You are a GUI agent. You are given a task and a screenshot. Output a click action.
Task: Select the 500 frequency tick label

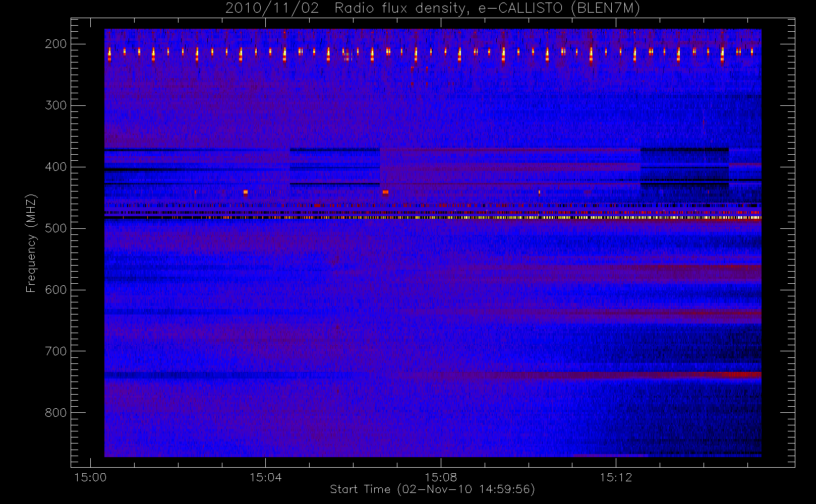56,228
